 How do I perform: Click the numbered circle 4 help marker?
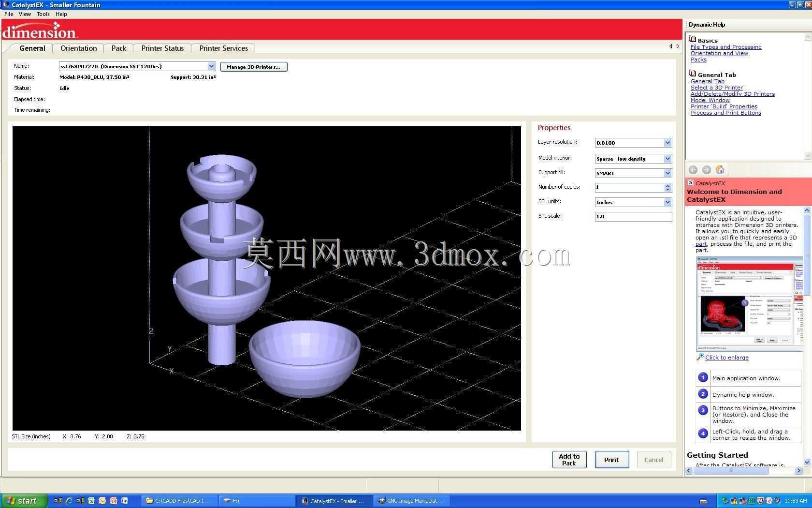coord(703,433)
